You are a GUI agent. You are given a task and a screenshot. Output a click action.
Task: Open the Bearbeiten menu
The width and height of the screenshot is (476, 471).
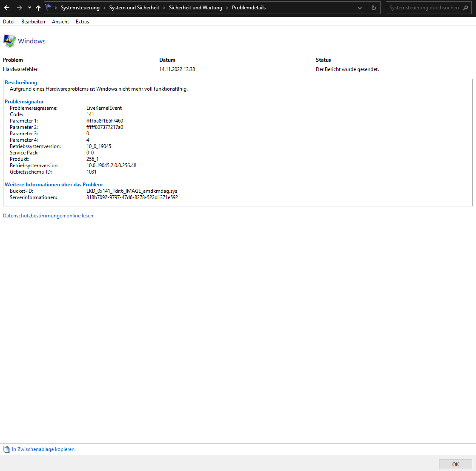tap(33, 22)
